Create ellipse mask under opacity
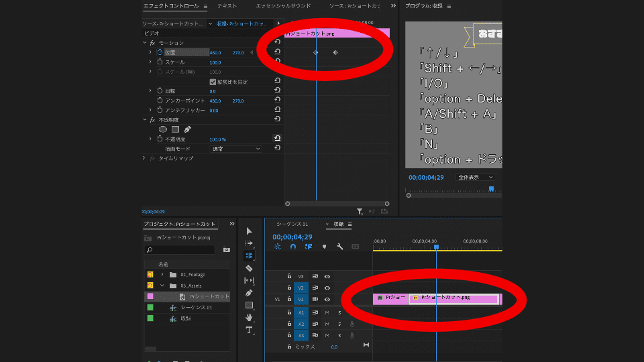The width and height of the screenshot is (644, 362). pyautogui.click(x=163, y=129)
